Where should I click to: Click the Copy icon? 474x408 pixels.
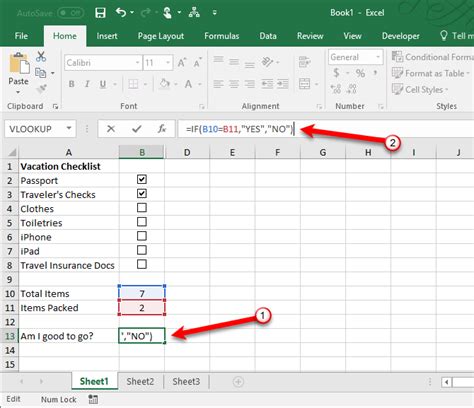click(40, 73)
